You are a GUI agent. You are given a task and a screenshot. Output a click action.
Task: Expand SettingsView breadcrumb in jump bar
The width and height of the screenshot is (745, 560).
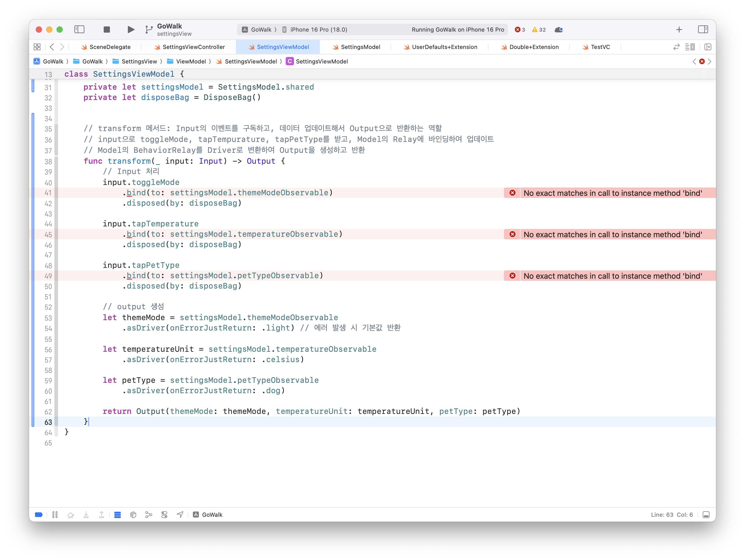[x=139, y=61]
